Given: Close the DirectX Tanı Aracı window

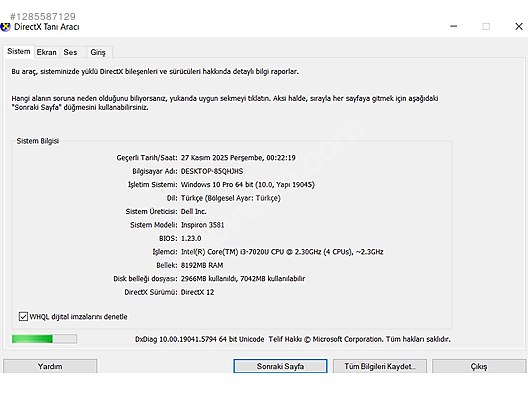Looking at the screenshot, I should (519, 26).
